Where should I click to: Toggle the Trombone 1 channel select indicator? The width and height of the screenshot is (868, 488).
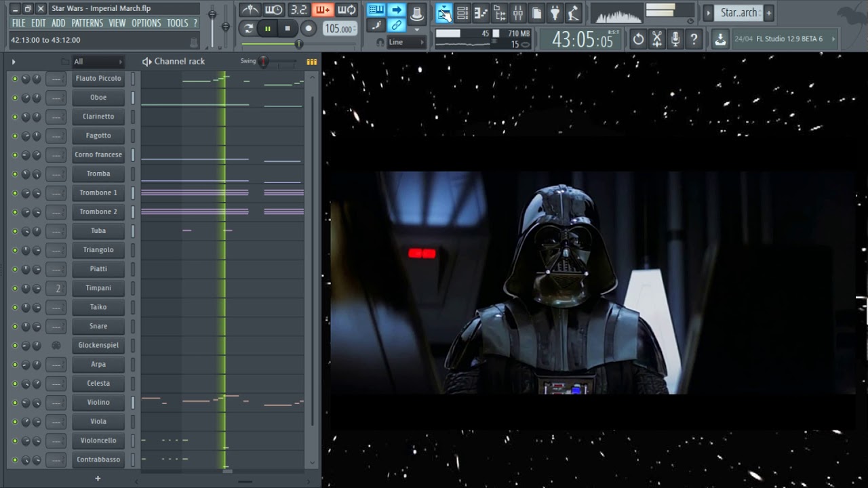click(x=133, y=193)
